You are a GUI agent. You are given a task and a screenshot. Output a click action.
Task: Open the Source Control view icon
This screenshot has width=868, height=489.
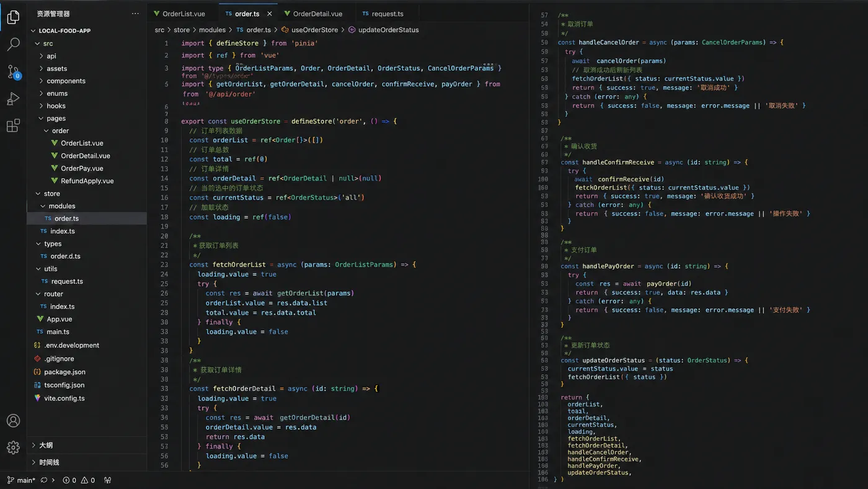click(x=13, y=71)
